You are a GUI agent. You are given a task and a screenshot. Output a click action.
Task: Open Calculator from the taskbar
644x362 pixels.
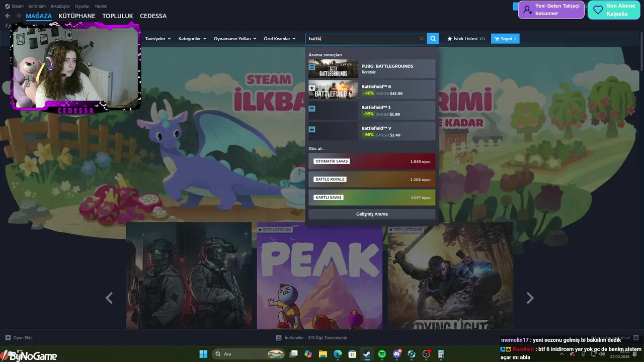coord(441,354)
